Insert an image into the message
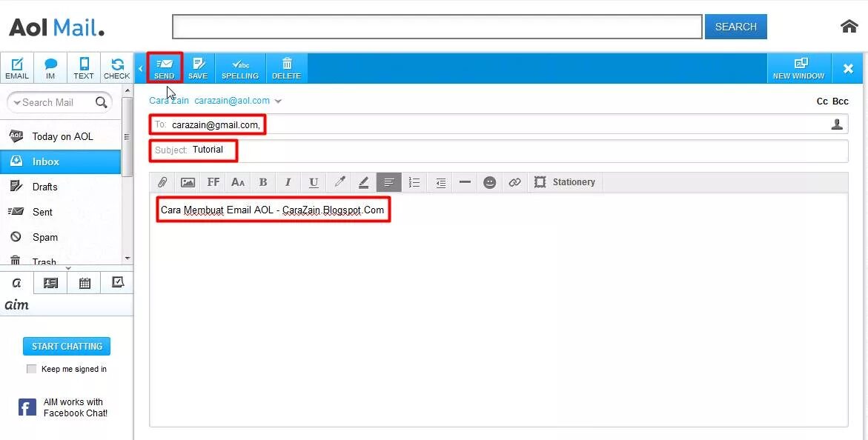 188,182
